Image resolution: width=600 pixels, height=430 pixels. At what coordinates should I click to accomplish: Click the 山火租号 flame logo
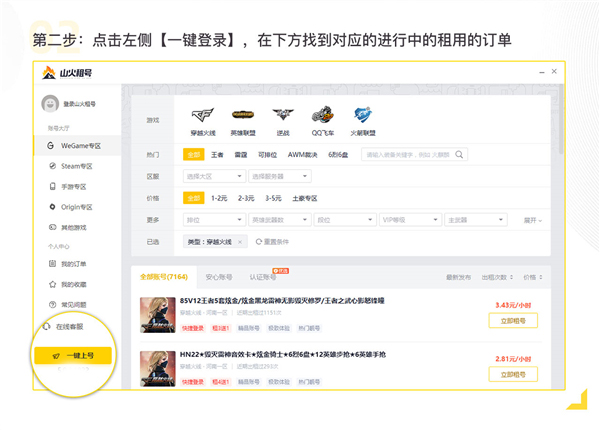pos(49,72)
